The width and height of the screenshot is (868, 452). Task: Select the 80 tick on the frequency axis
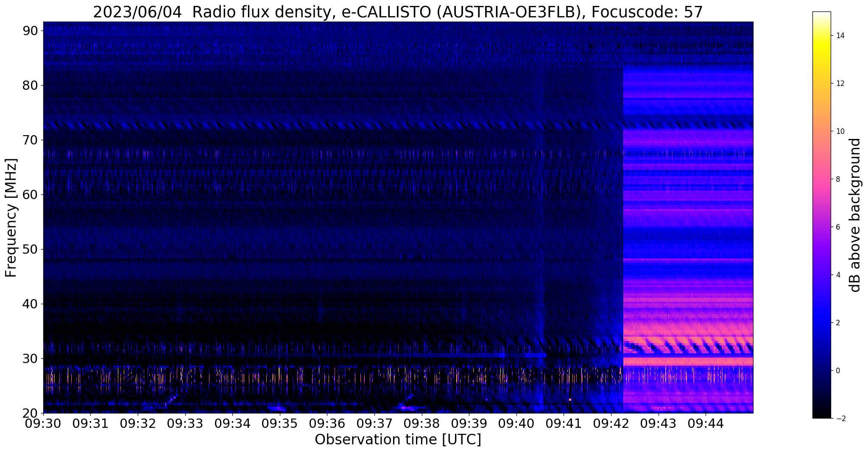point(31,85)
